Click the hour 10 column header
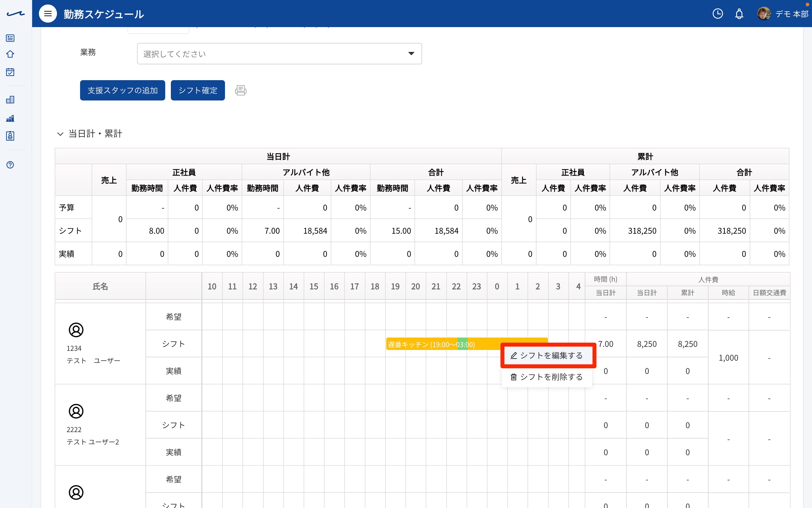 coord(212,286)
